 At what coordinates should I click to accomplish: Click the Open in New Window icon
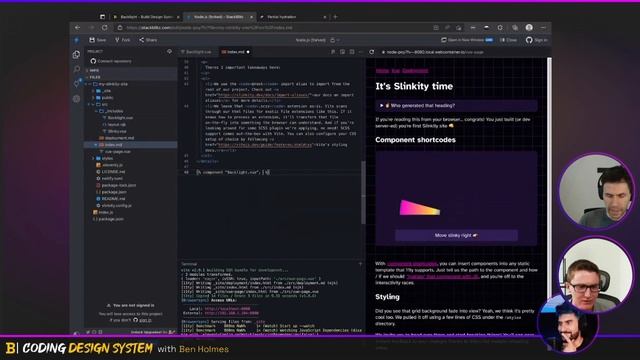pos(444,40)
